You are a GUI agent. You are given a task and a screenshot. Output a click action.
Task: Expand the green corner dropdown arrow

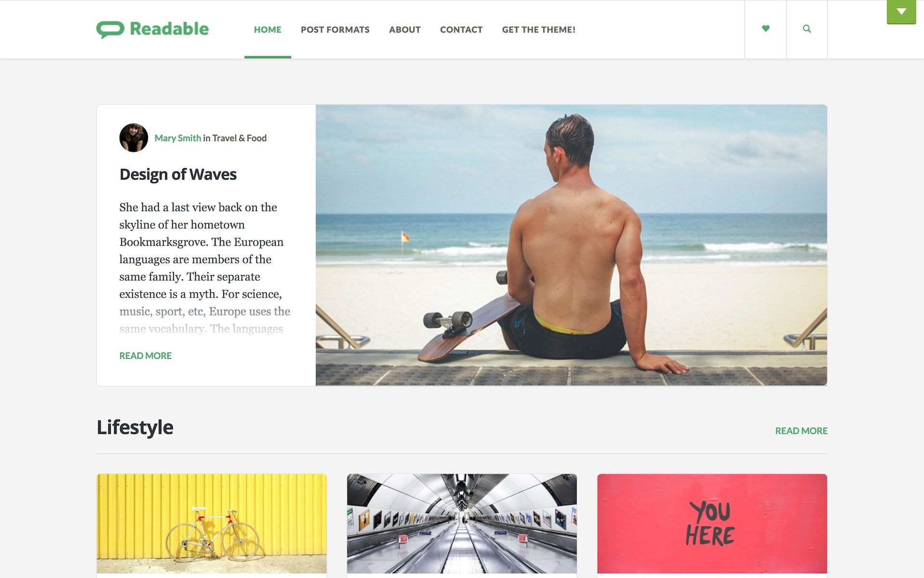pyautogui.click(x=901, y=12)
